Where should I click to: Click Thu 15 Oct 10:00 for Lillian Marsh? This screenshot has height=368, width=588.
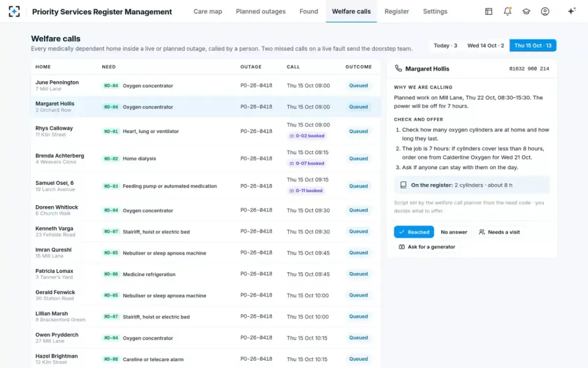click(x=308, y=316)
